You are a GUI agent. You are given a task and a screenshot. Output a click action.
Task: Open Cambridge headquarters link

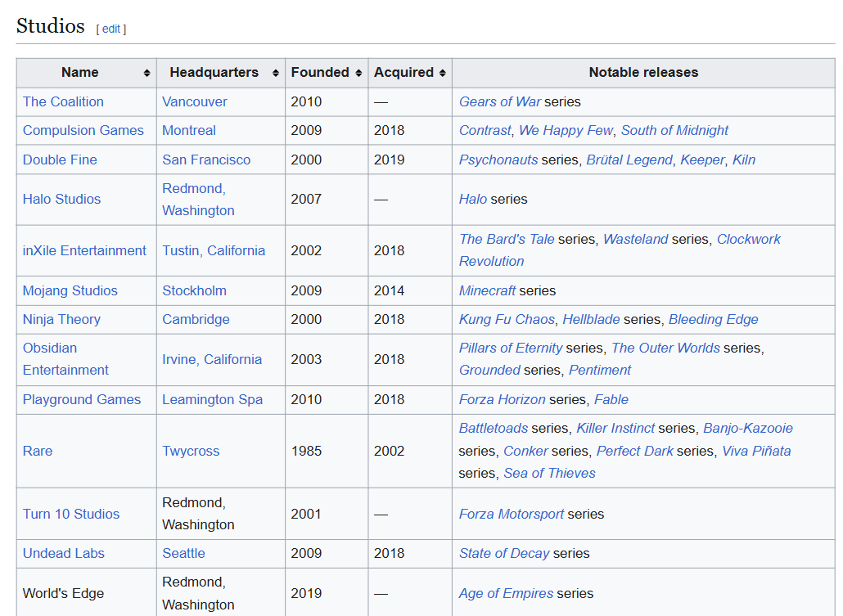tap(196, 319)
